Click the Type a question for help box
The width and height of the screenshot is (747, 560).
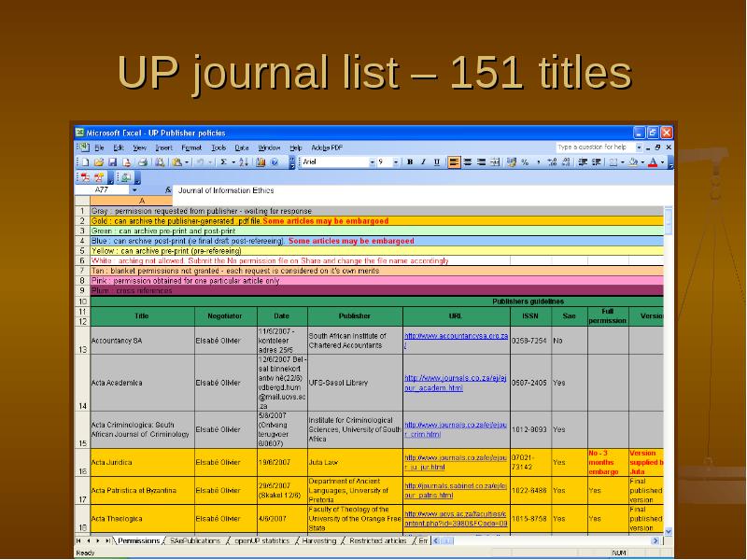point(595,147)
